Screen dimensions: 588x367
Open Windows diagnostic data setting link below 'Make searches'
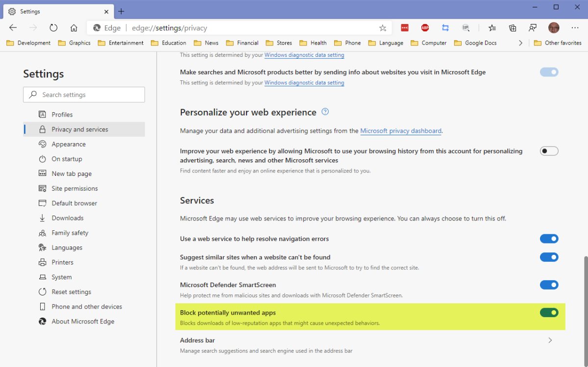[304, 83]
